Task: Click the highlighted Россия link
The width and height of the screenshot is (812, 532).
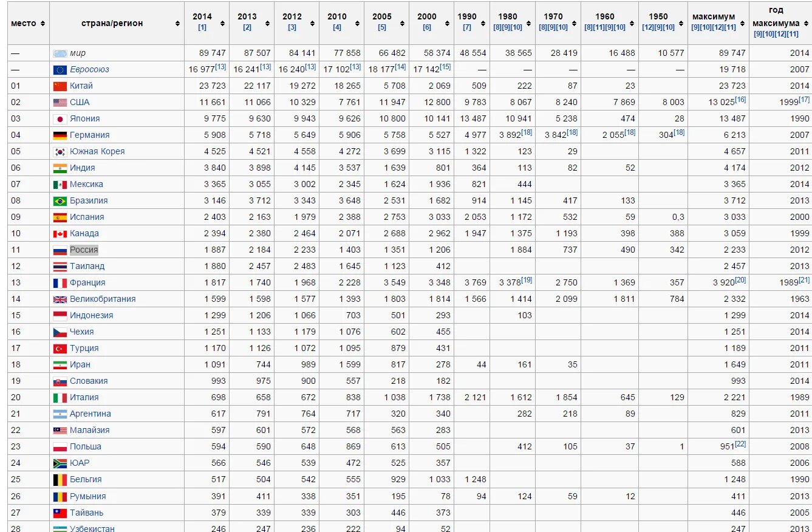Action: click(84, 250)
